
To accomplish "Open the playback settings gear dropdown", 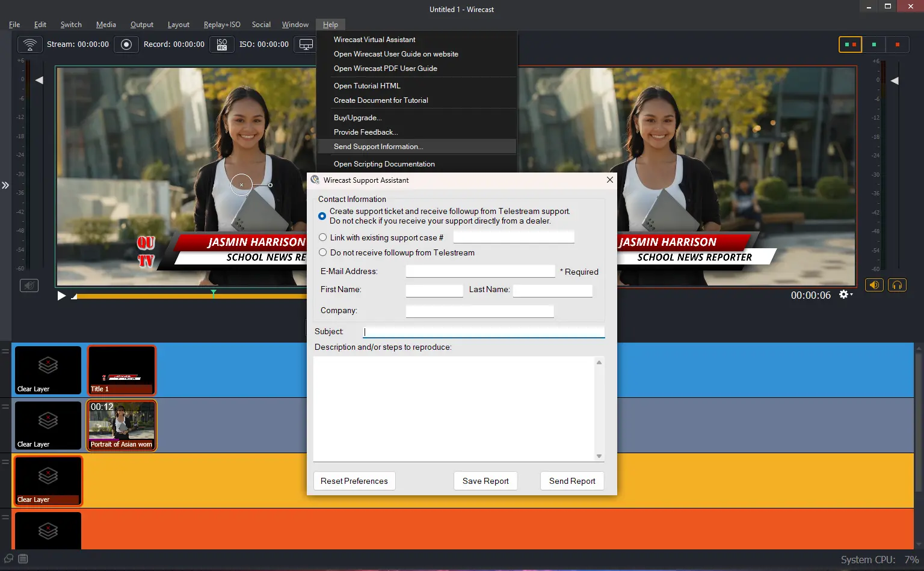I will click(846, 295).
